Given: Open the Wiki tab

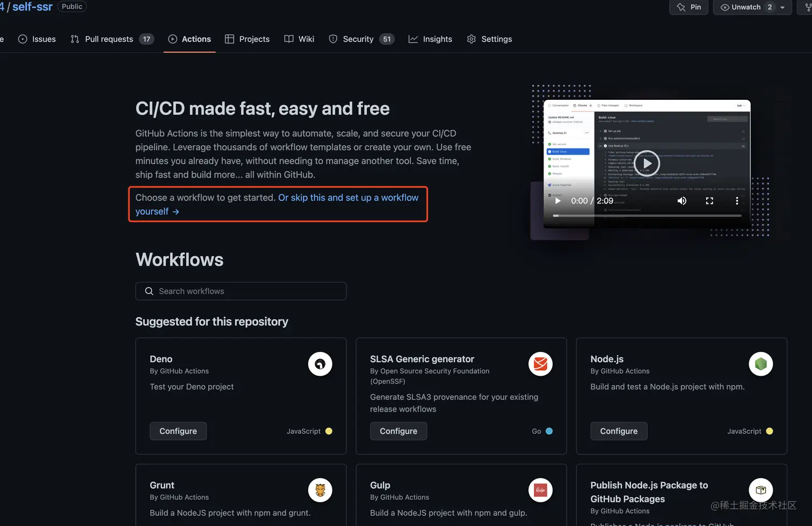Looking at the screenshot, I should tap(299, 39).
